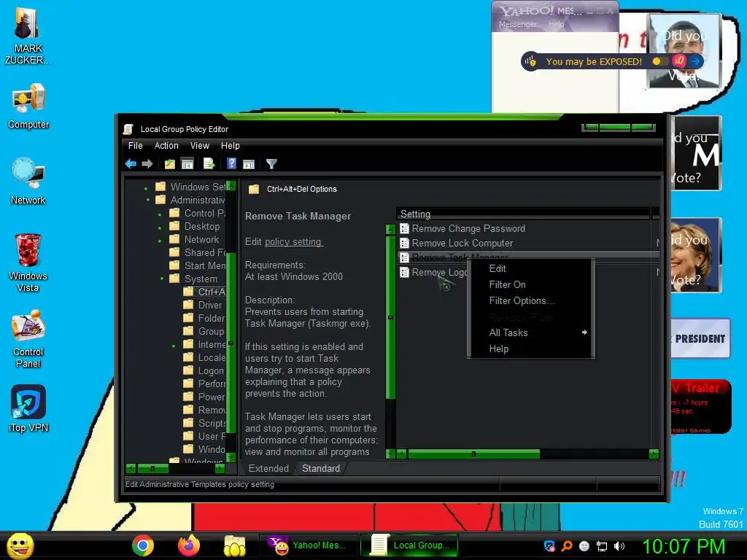The image size is (747, 560).
Task: Switch to the Standard tab
Action: (x=321, y=468)
